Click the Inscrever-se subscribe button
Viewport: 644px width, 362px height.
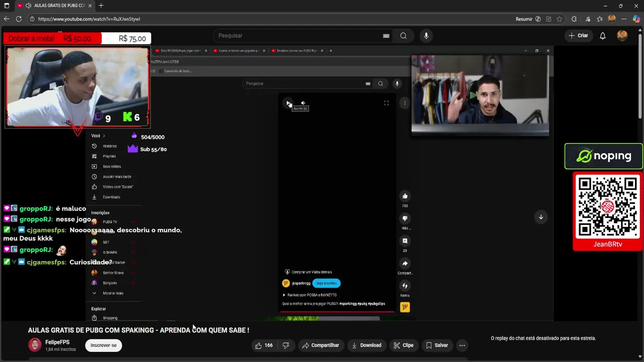point(104,345)
